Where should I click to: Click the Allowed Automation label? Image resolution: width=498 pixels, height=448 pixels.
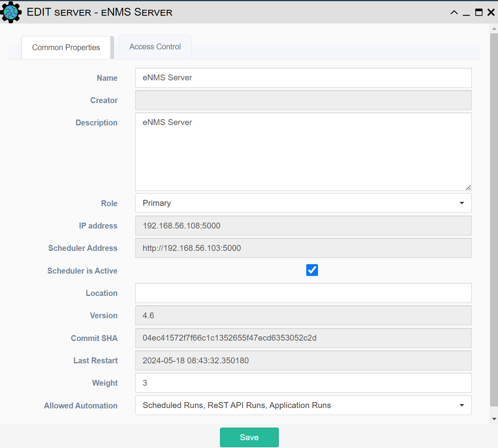click(81, 406)
